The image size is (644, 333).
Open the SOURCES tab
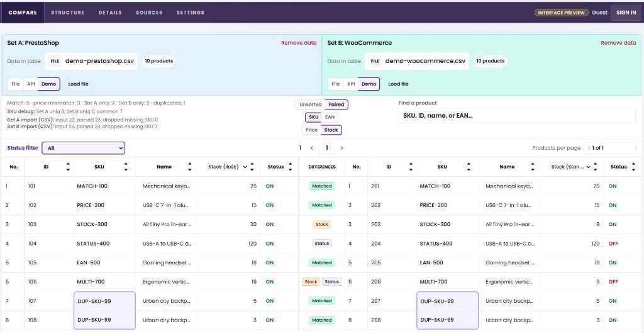coord(149,13)
